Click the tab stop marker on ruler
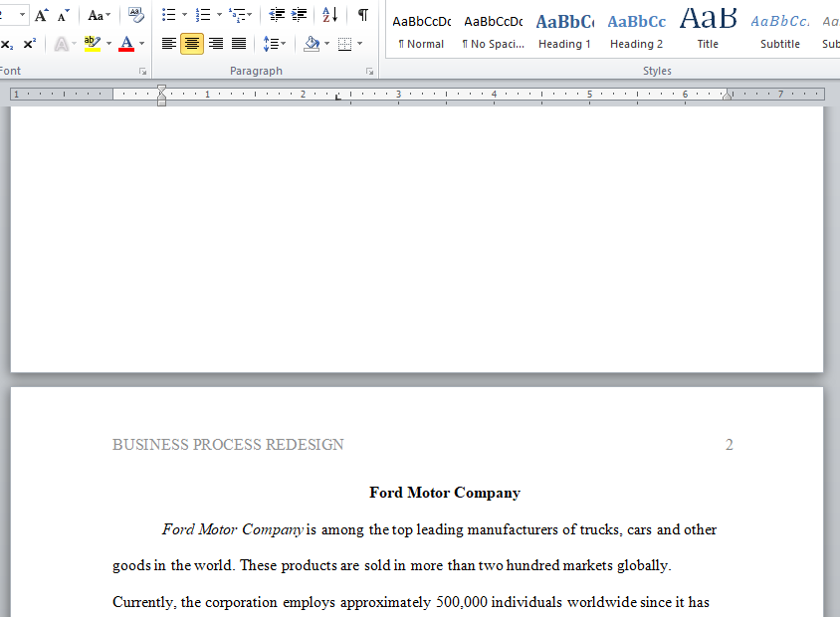Viewport: 840px width, 617px height. tap(337, 97)
